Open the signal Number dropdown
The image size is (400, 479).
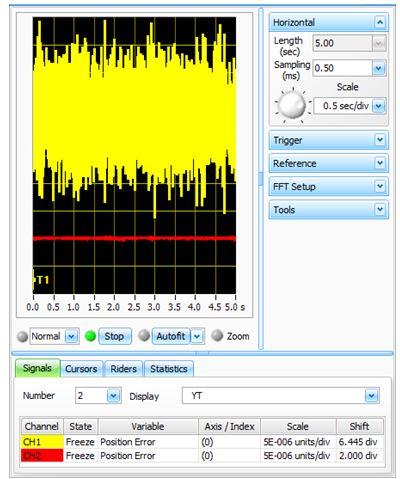(113, 396)
